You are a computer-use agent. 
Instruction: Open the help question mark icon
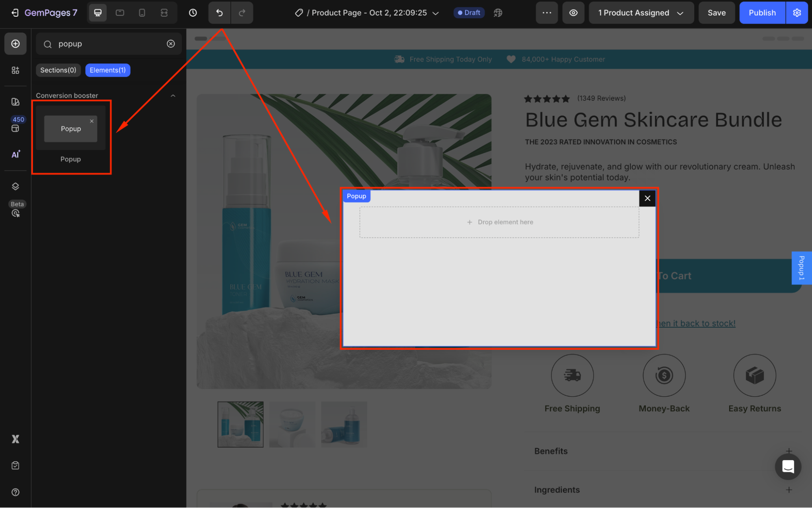(x=15, y=492)
